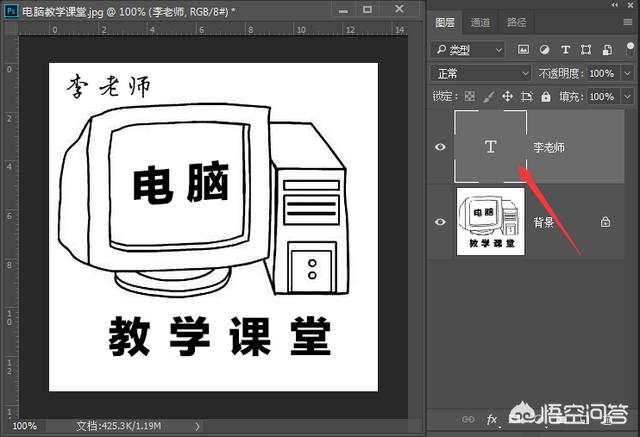Image resolution: width=640 pixels, height=437 pixels.
Task: Click the adjustment layer filter icon
Action: click(x=544, y=49)
